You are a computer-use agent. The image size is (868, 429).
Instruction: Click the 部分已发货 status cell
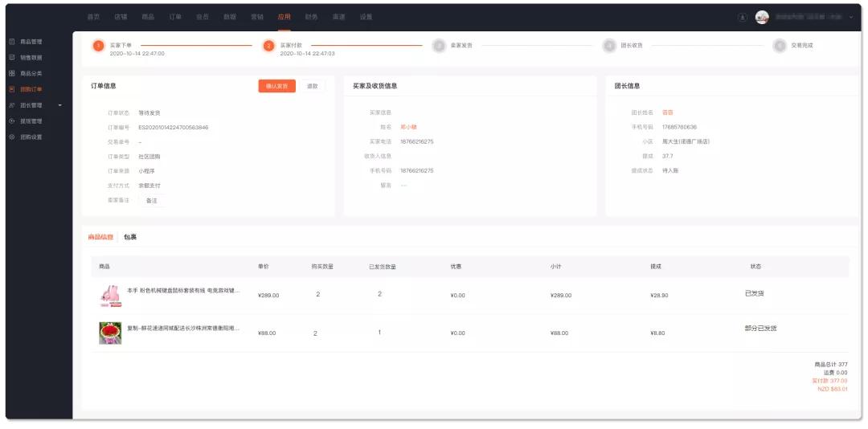760,329
